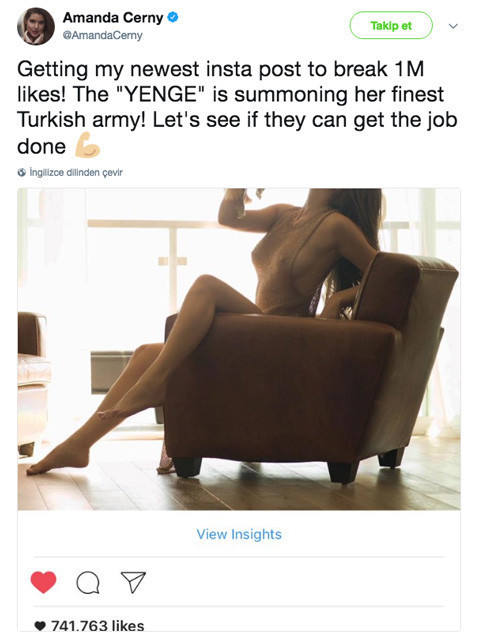
Task: Translate via İngilizce dilinden çevir
Action: 76,172
